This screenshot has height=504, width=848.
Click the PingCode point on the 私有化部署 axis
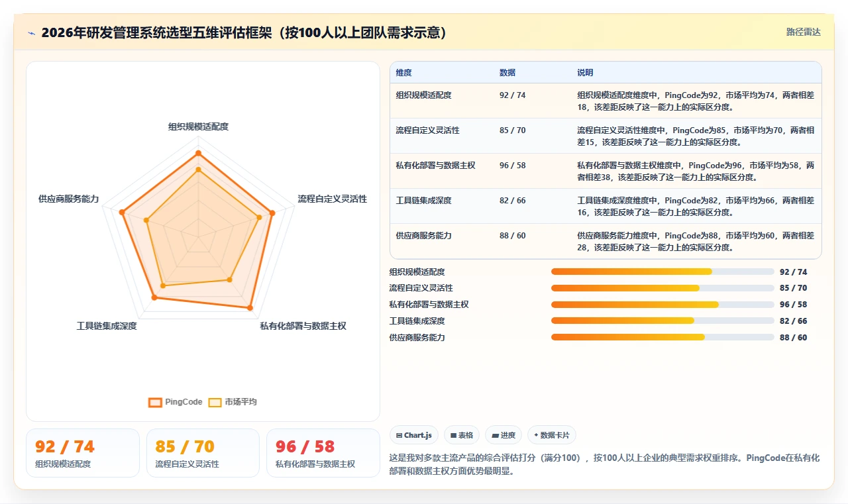250,308
